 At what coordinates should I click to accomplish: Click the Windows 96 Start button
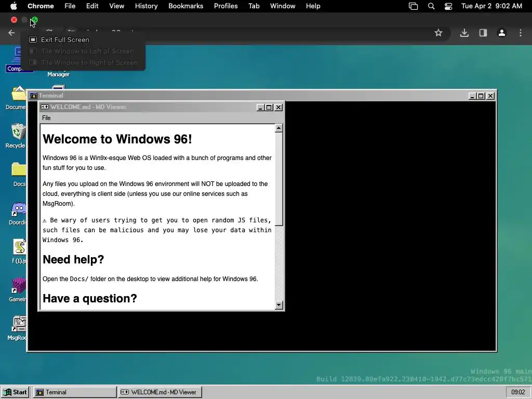coord(15,392)
